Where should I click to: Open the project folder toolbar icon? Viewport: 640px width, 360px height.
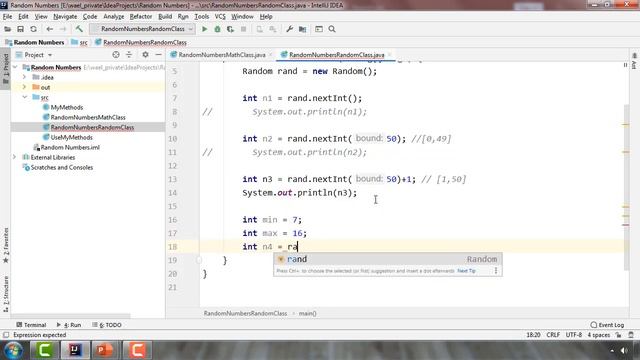[7, 29]
